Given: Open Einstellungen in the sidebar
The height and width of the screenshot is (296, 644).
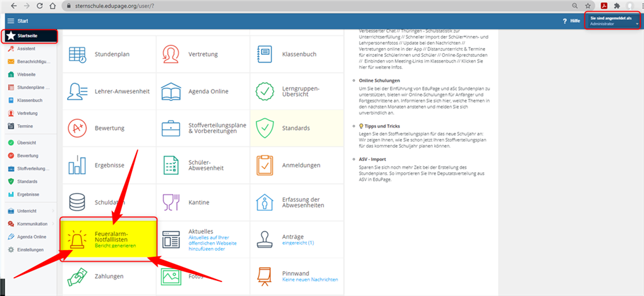Looking at the screenshot, I should (31, 250).
